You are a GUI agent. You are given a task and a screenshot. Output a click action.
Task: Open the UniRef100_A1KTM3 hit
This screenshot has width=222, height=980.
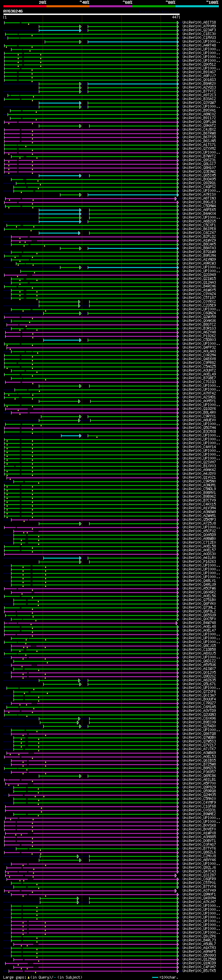click(199, 948)
